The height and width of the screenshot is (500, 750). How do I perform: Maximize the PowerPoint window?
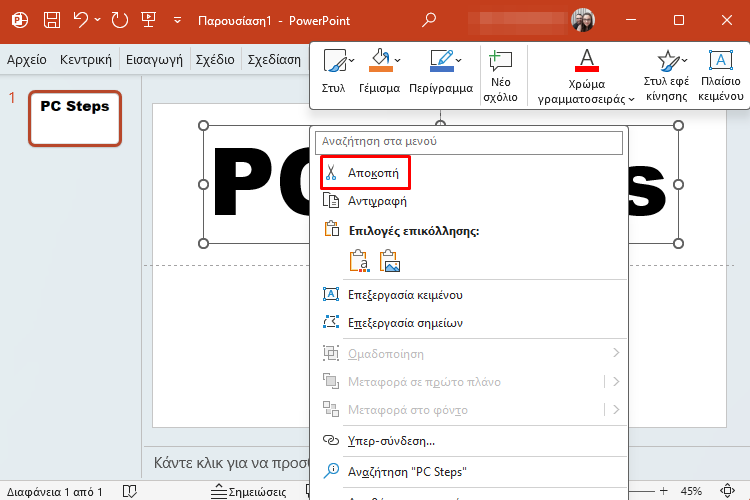679,20
